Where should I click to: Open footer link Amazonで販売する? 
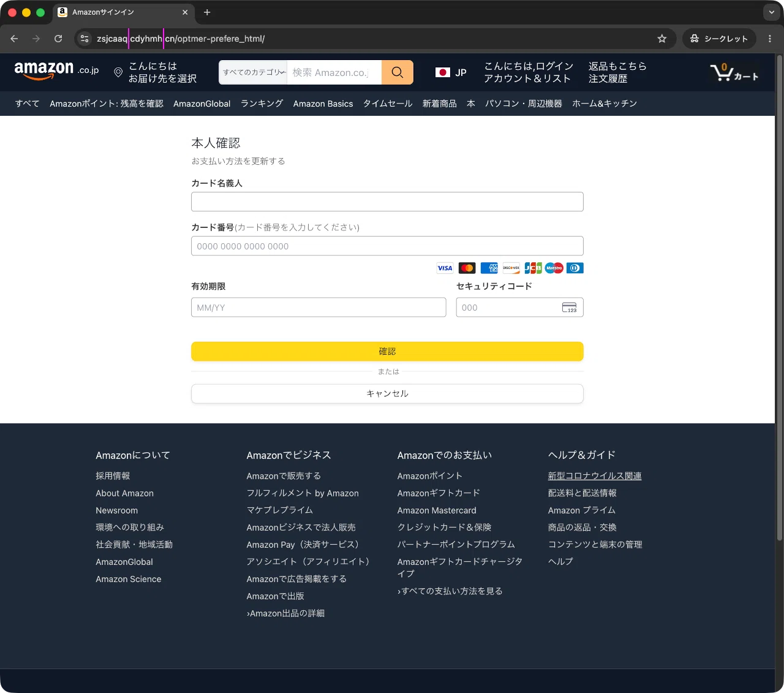(x=284, y=475)
